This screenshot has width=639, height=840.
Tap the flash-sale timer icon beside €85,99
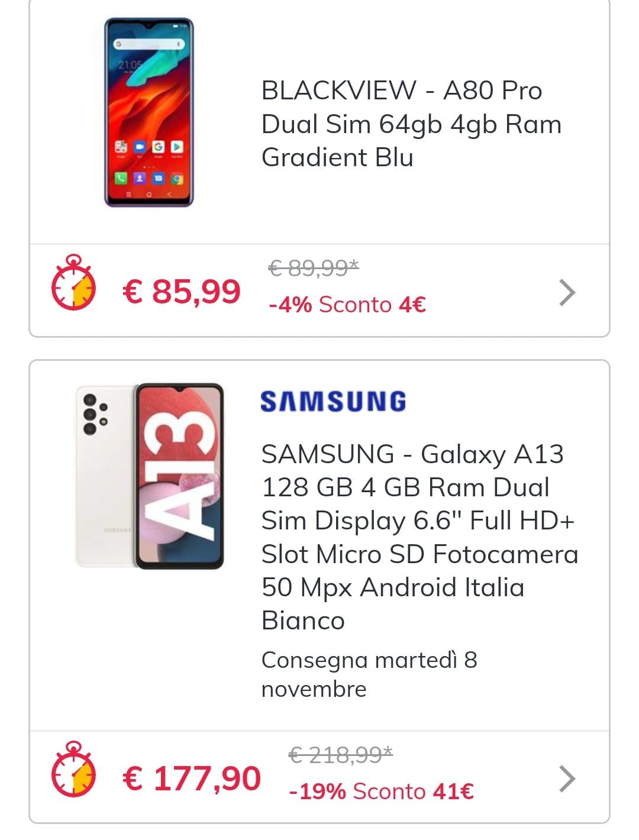[73, 283]
